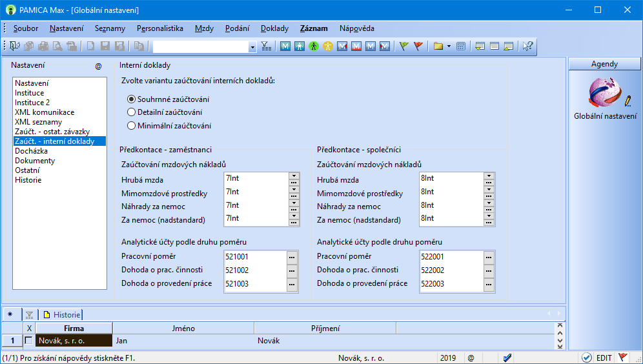
Task: Select Detailní zaúčtování radio button
Action: (x=131, y=112)
